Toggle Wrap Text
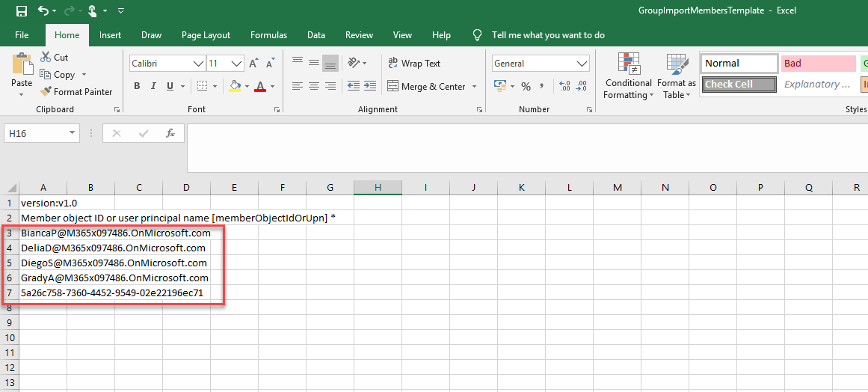868x392 pixels. pyautogui.click(x=414, y=63)
